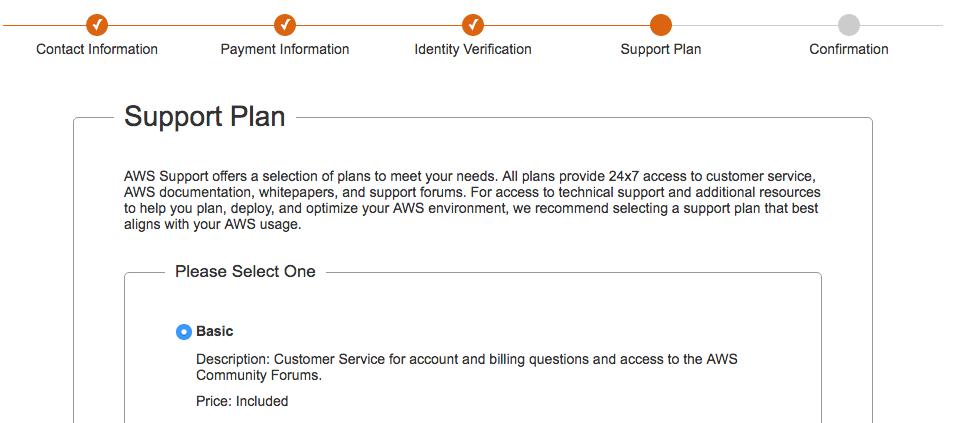Click the Price: Included text
The width and height of the screenshot is (973, 423).
[x=242, y=401]
